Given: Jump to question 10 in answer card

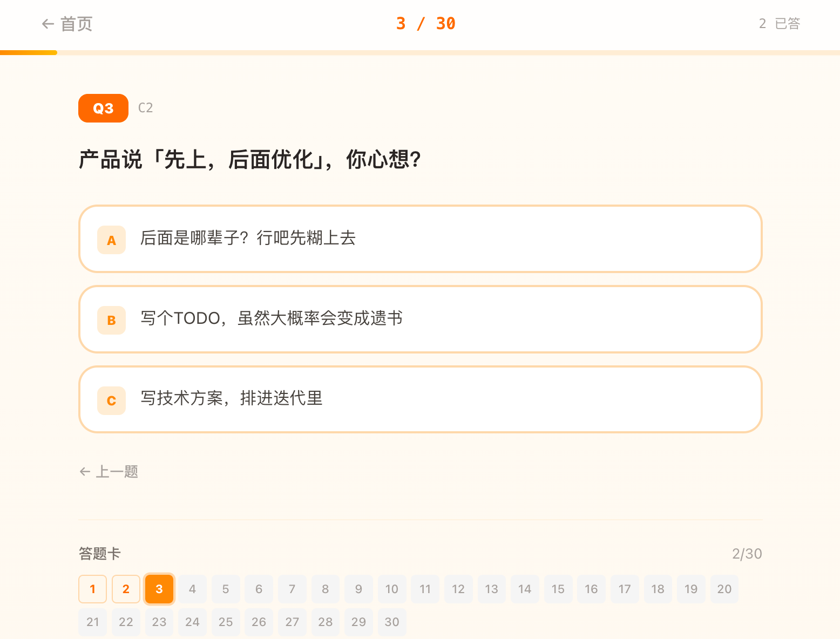Looking at the screenshot, I should click(392, 589).
